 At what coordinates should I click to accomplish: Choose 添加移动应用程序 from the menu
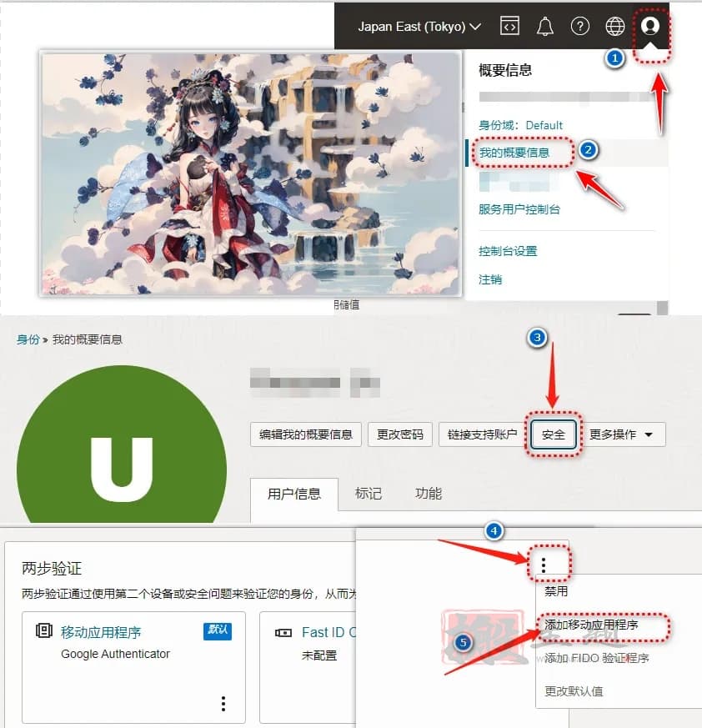point(591,625)
